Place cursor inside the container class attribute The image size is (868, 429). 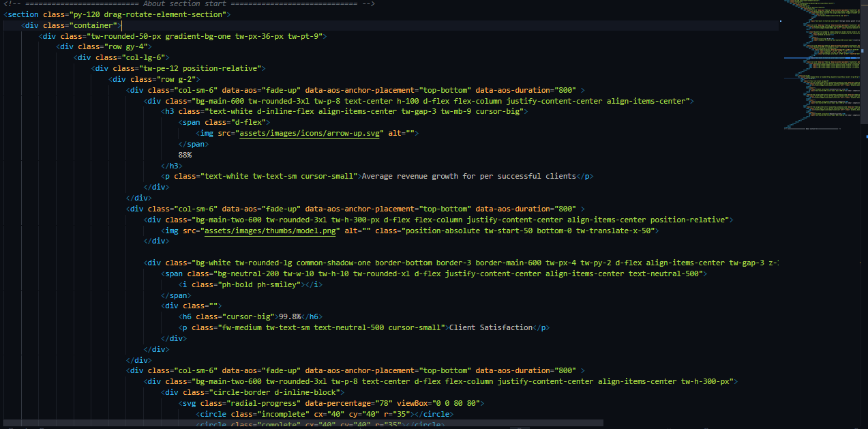(95, 25)
